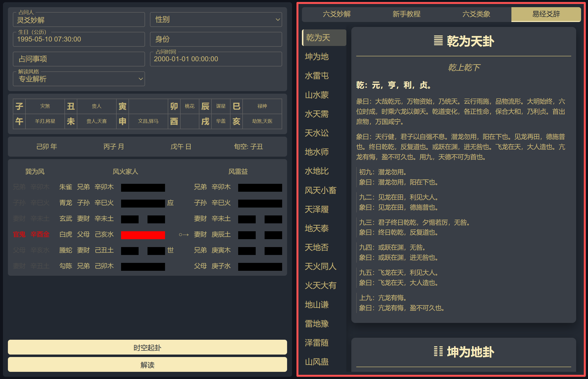Screen dimensions: 588x379
Task: Click the 世 marker in the 风火家人 column
Action: point(170,251)
